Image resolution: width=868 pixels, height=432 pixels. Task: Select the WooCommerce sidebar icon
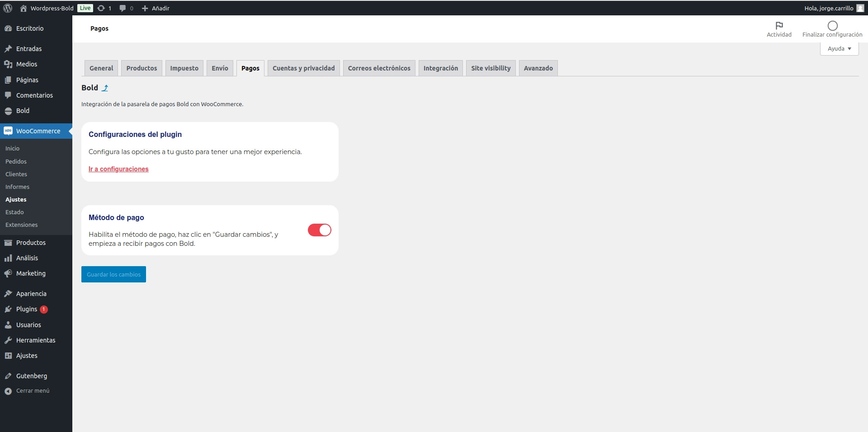point(8,131)
